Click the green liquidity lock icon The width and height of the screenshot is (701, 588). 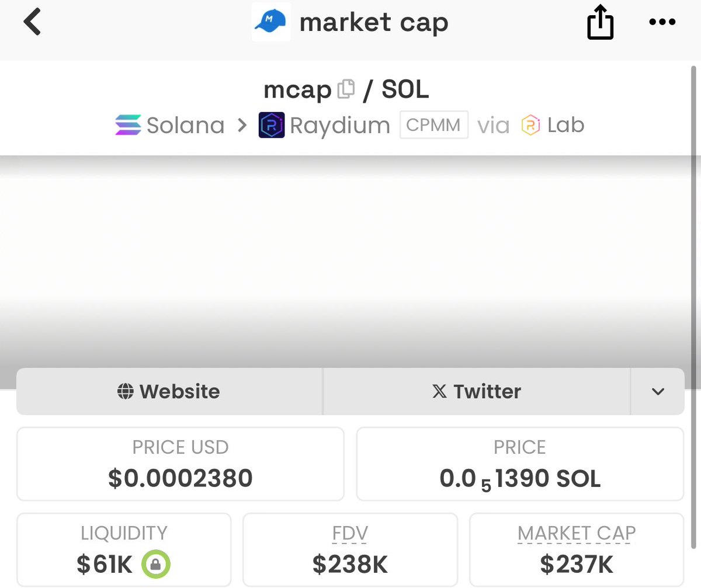(155, 564)
